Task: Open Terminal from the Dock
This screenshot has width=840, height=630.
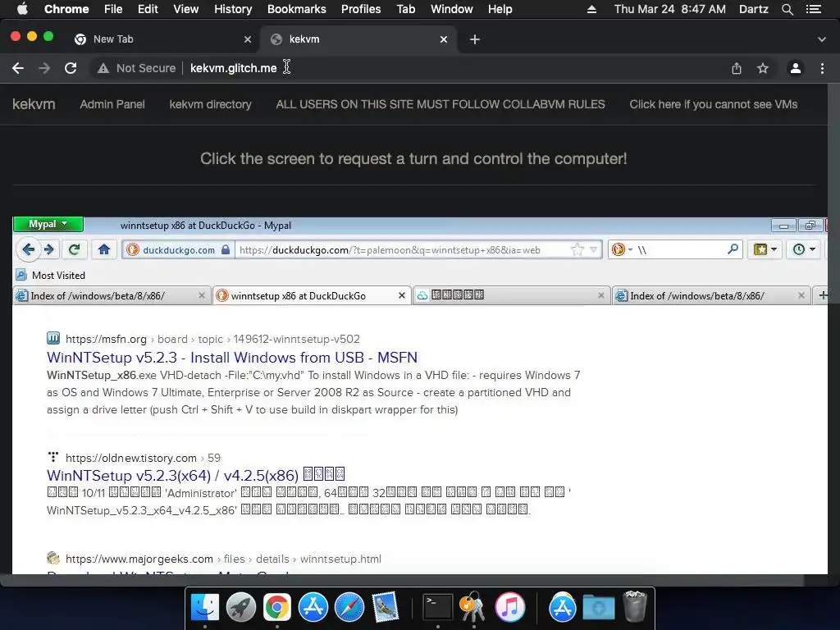Action: 438,607
